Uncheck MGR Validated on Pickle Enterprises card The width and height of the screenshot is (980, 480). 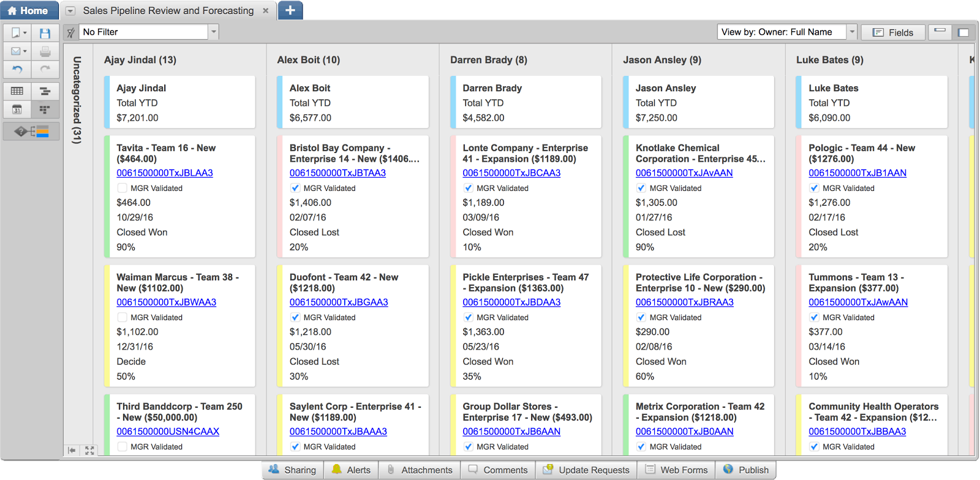(468, 317)
